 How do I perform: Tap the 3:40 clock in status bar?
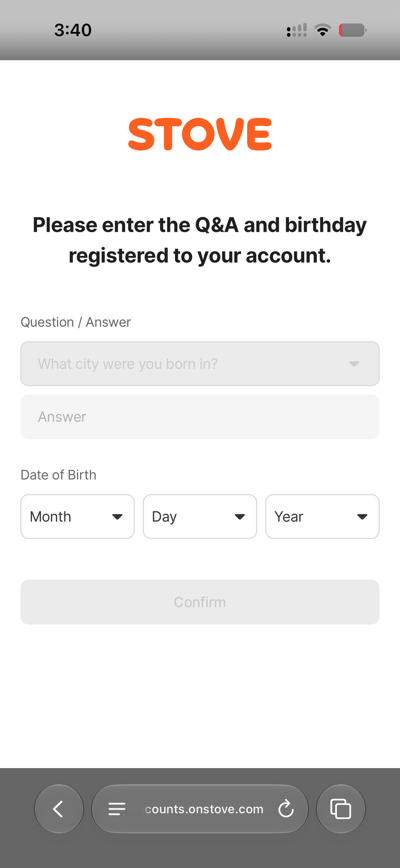[x=73, y=30]
